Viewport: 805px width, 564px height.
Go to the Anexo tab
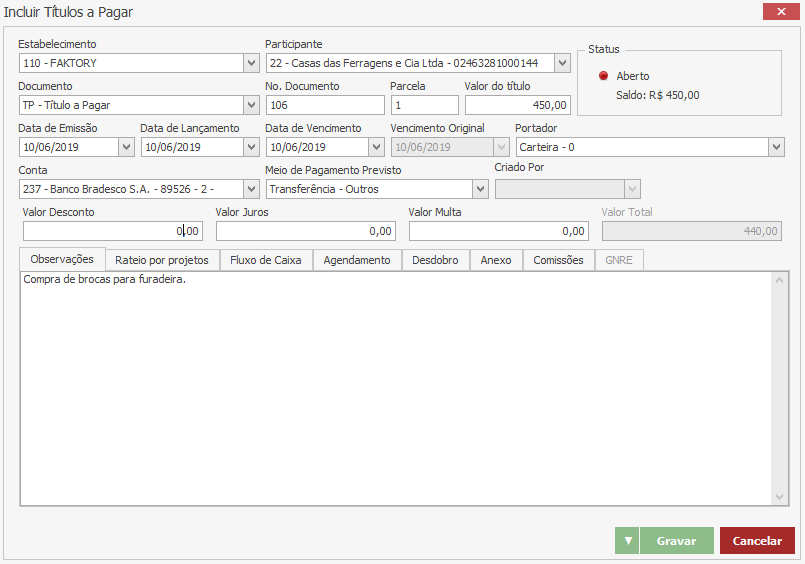[495, 260]
